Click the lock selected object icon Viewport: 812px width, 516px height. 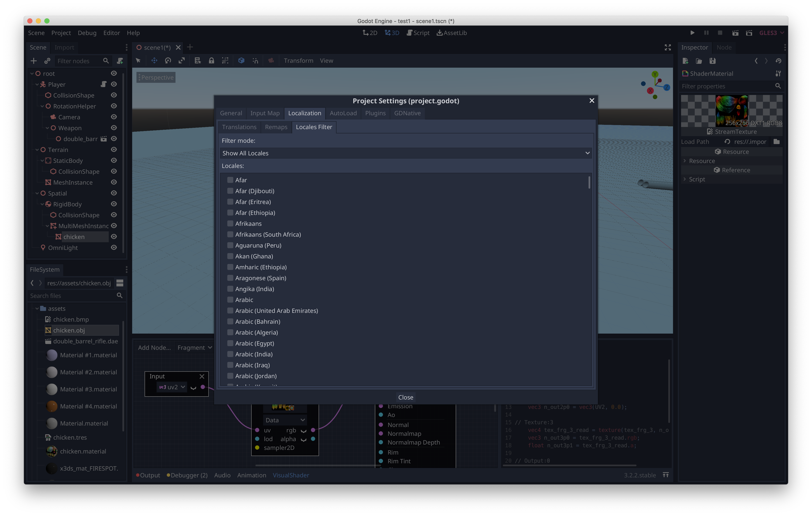pos(212,60)
